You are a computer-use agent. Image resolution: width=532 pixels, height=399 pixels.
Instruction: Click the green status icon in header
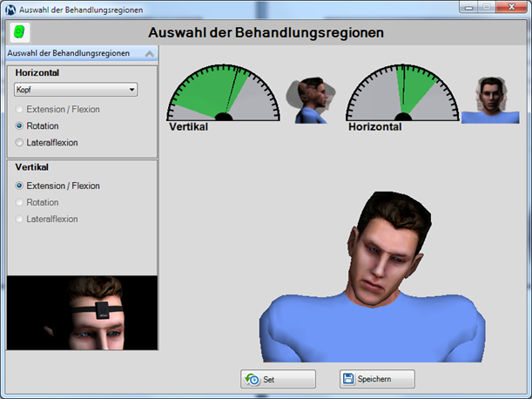(18, 32)
